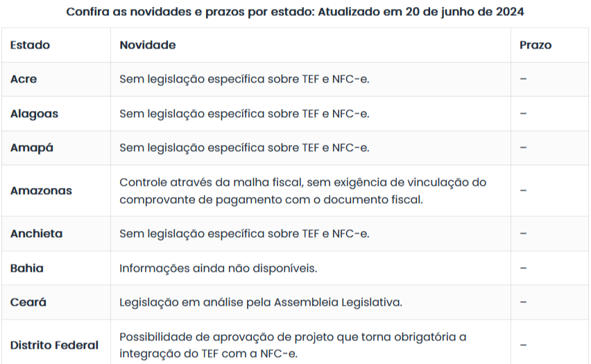
Task: Select the Prazo dash in the Bahia row
Action: click(523, 268)
